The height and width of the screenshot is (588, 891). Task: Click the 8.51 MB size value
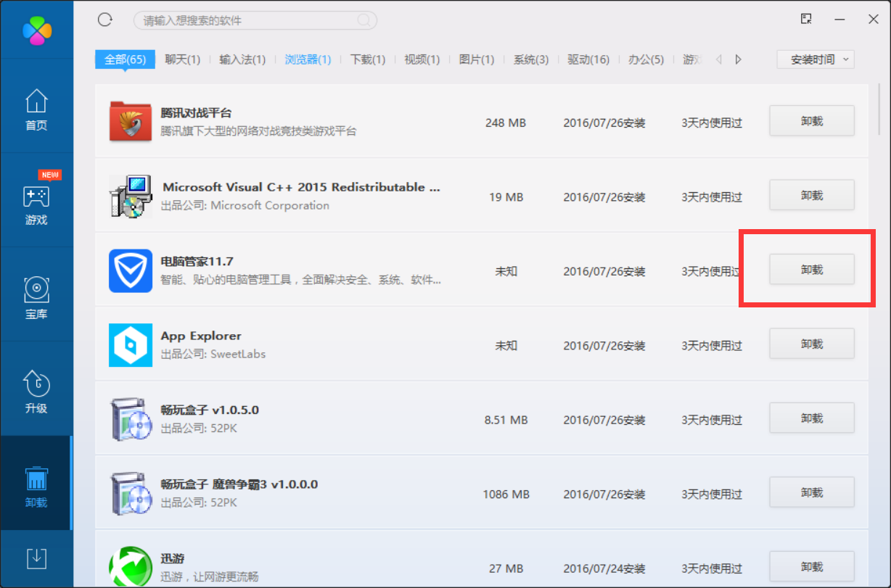click(506, 420)
